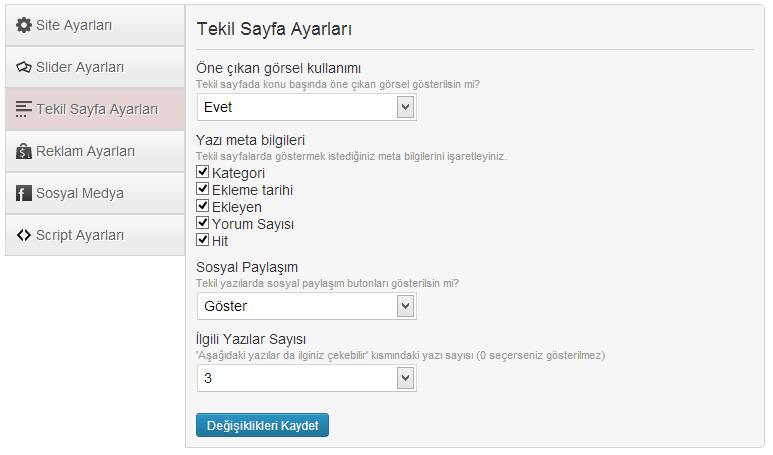Toggle the Ekleme tarihi checkbox

click(202, 189)
